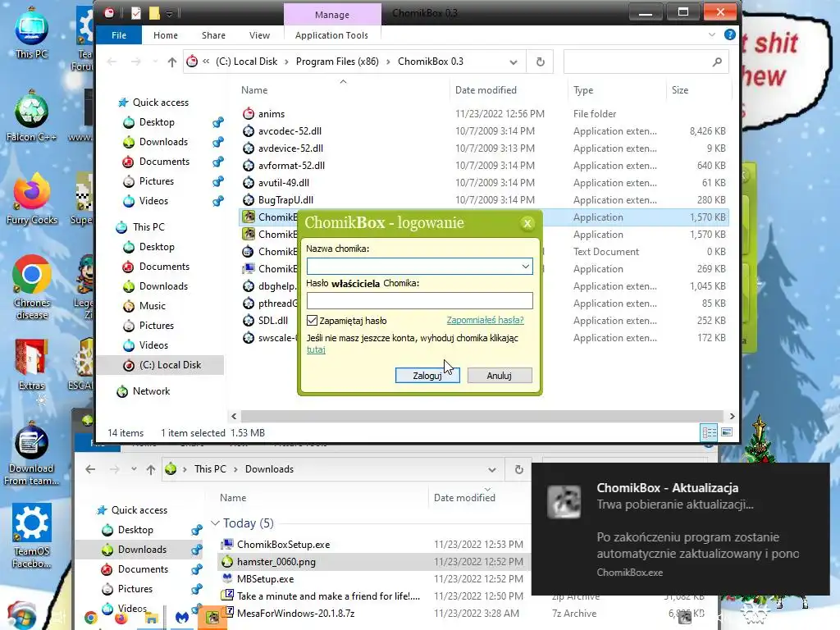Viewport: 840px width, 630px height.
Task: Expand the ribbon with chevron arrow
Action: [x=711, y=34]
